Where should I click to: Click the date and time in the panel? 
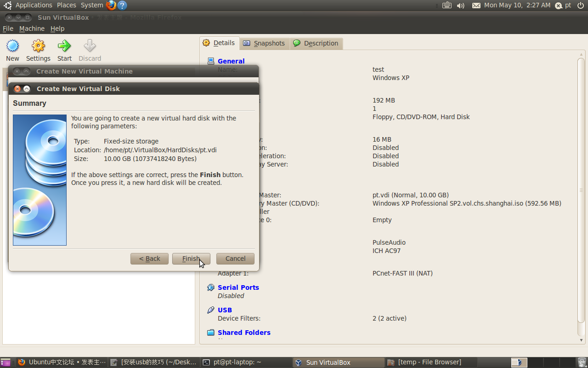pos(517,5)
